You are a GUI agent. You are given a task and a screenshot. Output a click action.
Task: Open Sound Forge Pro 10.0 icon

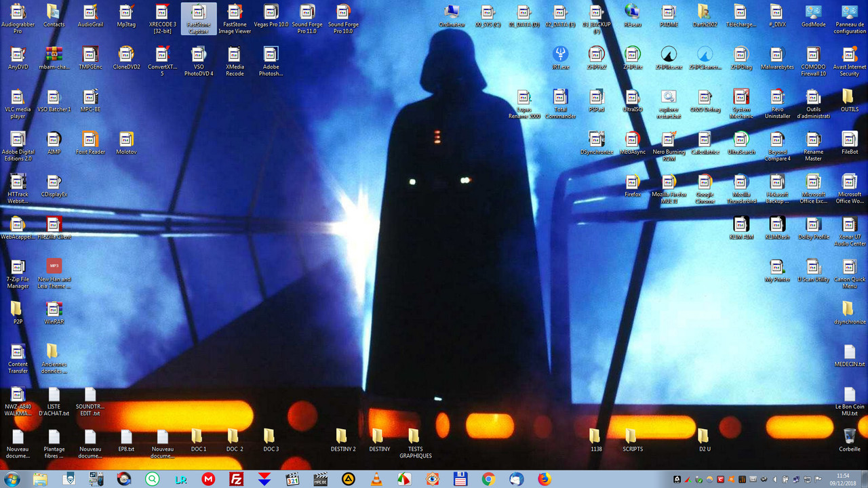(x=343, y=18)
